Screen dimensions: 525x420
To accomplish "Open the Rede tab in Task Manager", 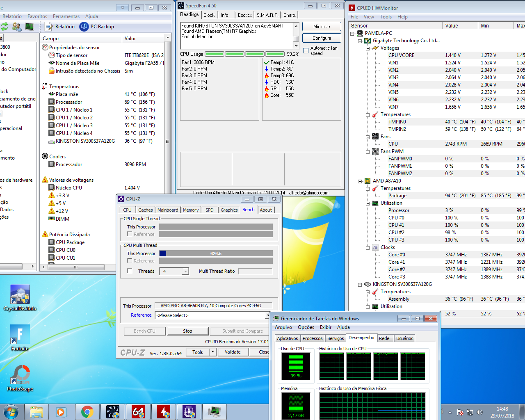I will point(384,338).
